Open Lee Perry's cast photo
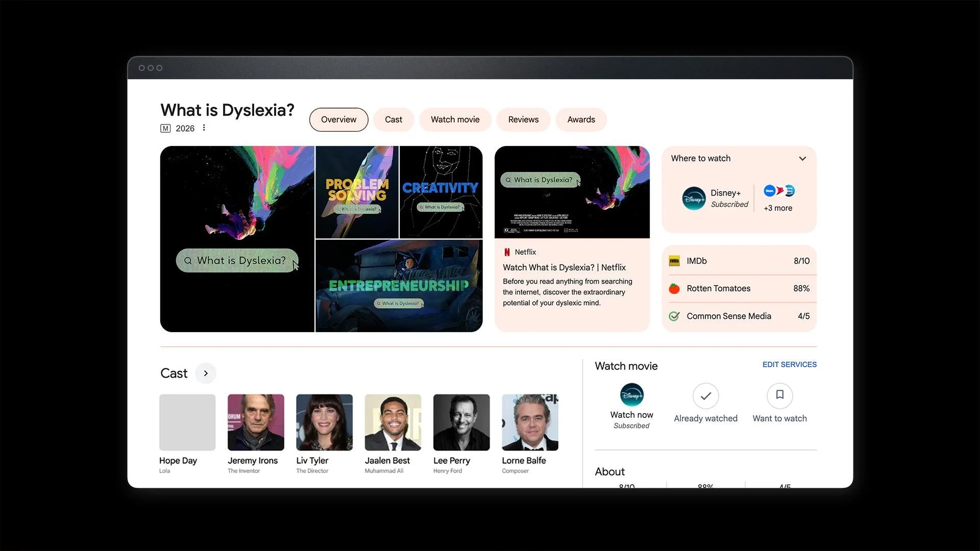This screenshot has width=980, height=551. (461, 422)
